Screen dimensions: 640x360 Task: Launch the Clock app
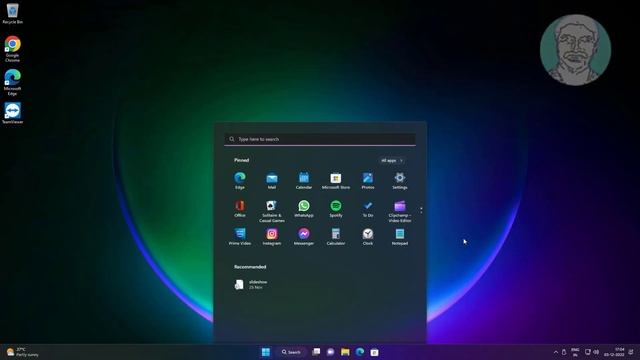[x=368, y=237]
